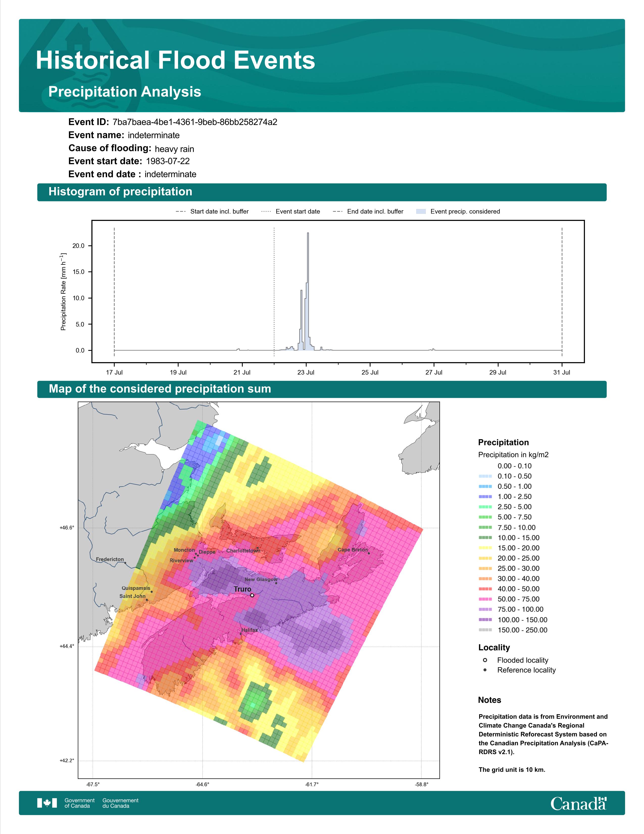Click the dotted event start date line
Screen dimensions: 644x834
[x=274, y=292]
